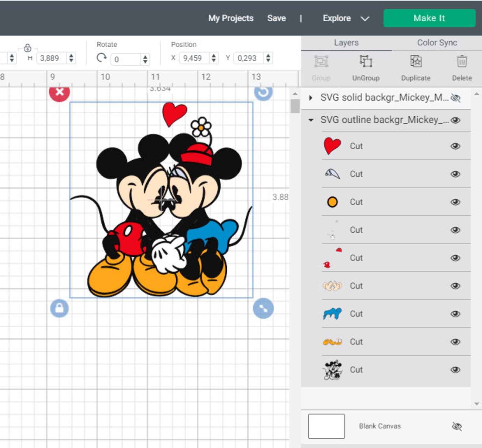Switch to the Layers tab
The width and height of the screenshot is (482, 448).
coord(346,43)
